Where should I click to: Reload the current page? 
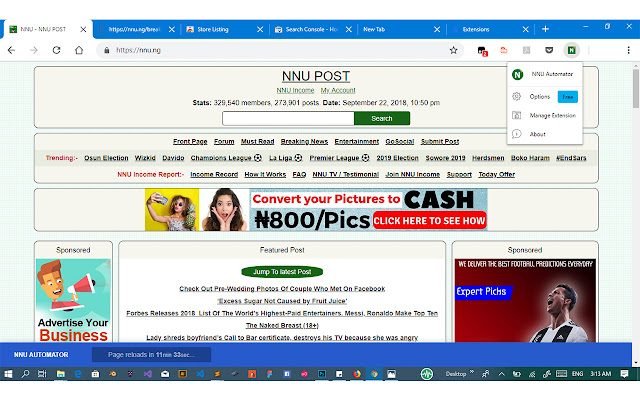coord(56,50)
